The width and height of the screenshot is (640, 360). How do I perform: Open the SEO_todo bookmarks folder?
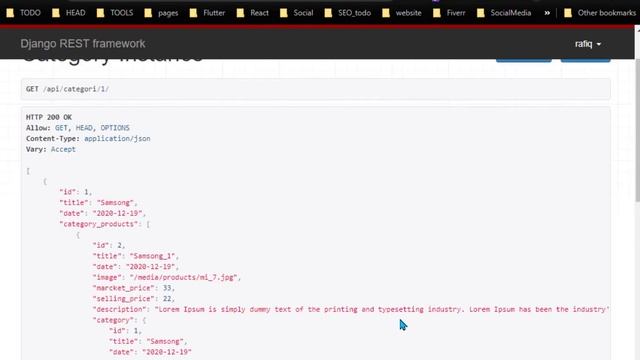tap(348, 13)
